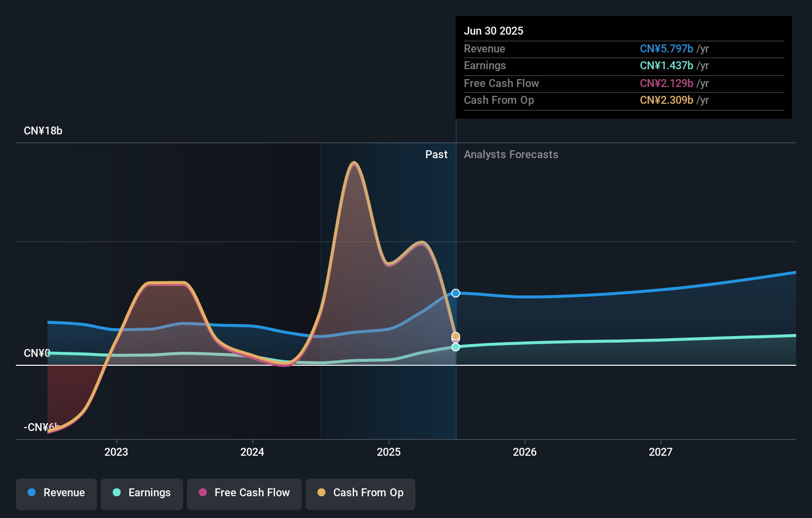Select the teal Earnings data point marker
This screenshot has width=812, height=518.
click(x=455, y=347)
